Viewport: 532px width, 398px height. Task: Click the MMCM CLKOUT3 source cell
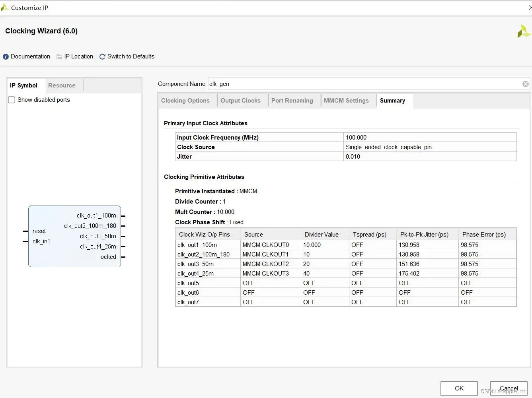(271, 274)
